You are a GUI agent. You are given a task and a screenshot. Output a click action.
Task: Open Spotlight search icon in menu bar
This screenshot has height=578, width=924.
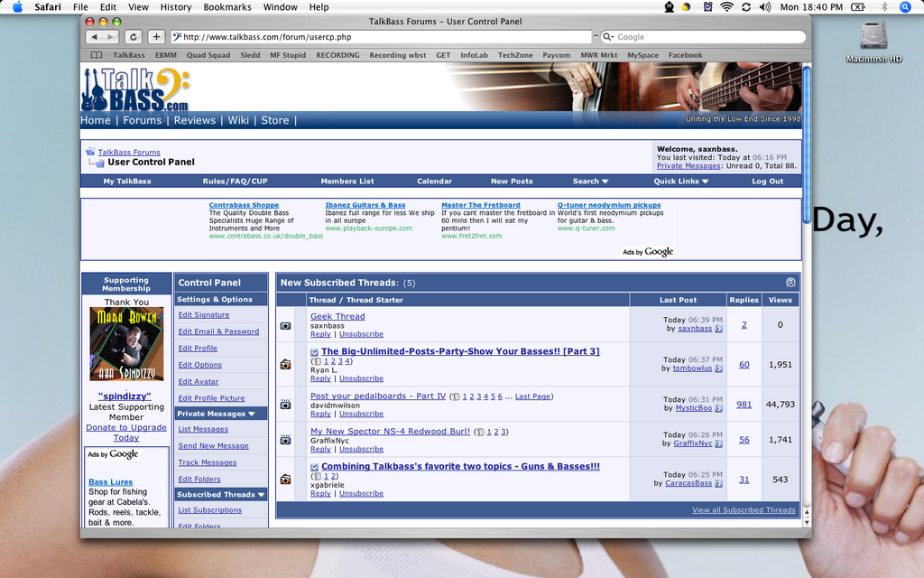pos(906,7)
